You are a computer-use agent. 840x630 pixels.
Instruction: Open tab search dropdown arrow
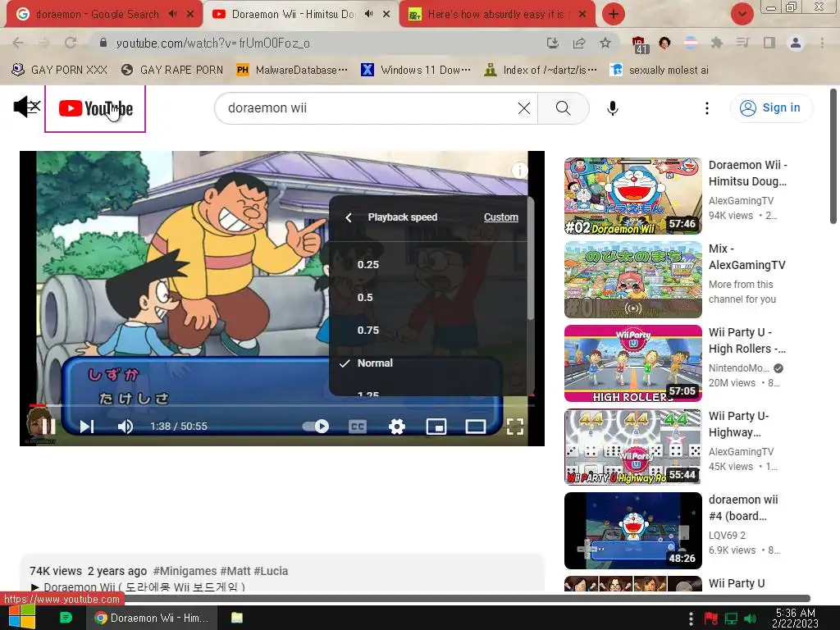[742, 14]
